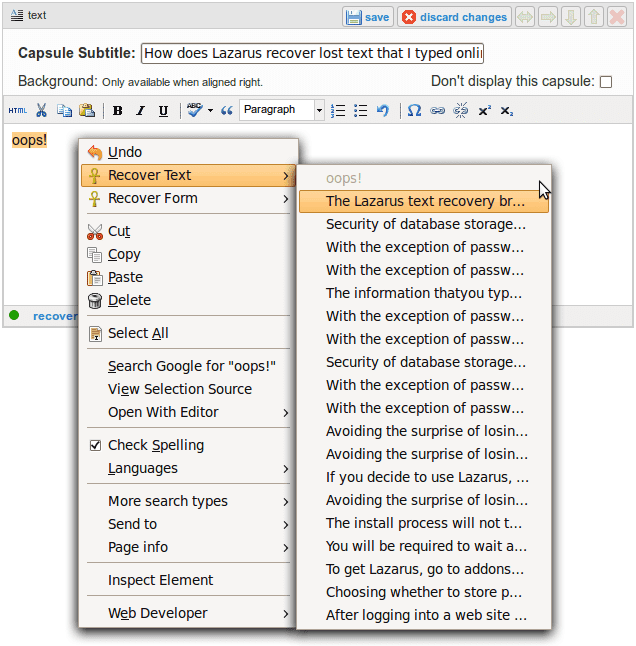Screen dimensions: 636x646
Task: Choose Select All from context menu
Action: pyautogui.click(x=189, y=333)
